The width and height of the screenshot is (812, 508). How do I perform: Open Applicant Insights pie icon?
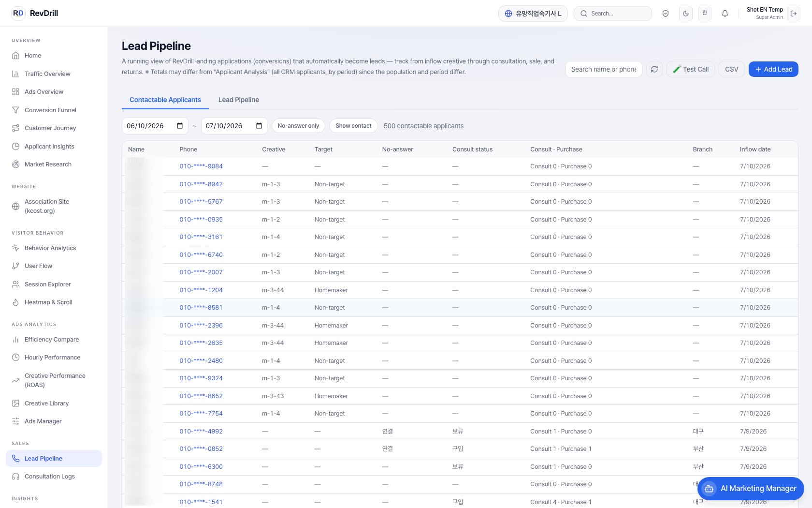(15, 146)
